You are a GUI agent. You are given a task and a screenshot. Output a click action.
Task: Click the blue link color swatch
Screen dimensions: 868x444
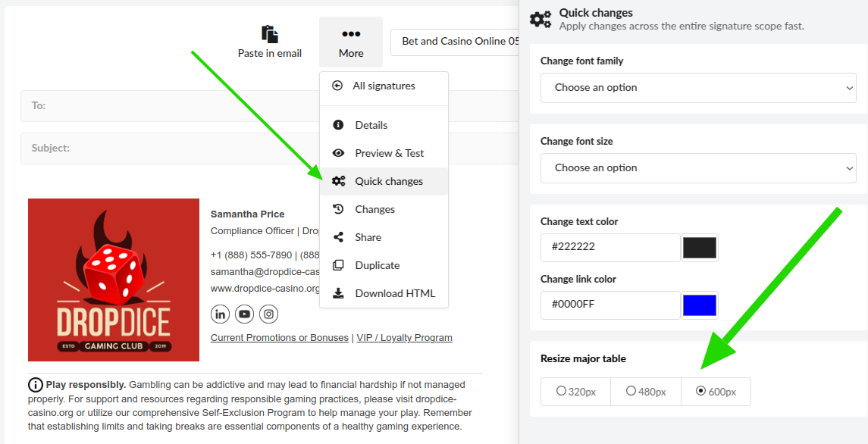tap(699, 305)
